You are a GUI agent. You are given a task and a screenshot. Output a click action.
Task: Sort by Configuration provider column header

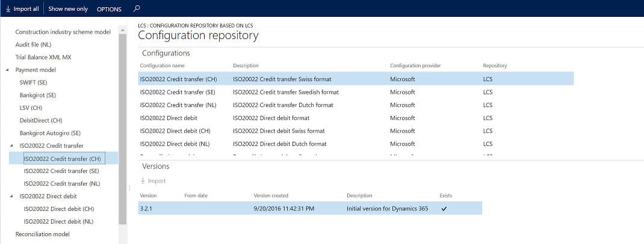coord(415,66)
